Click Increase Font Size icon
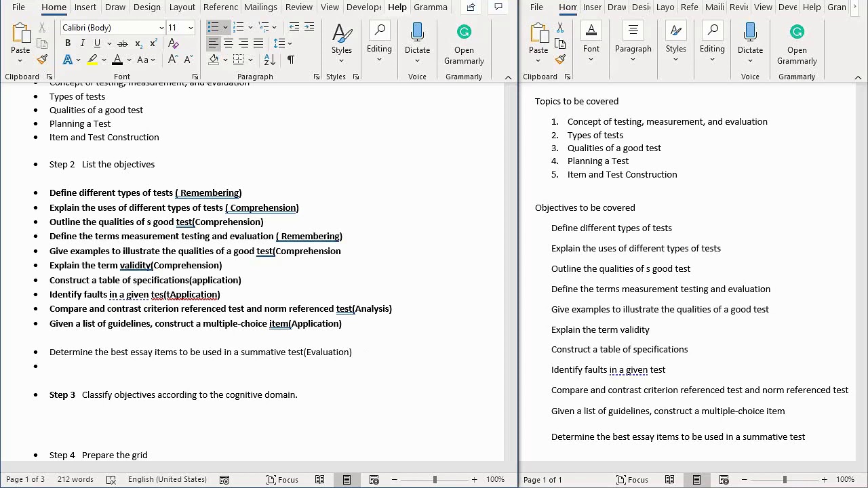 [173, 60]
